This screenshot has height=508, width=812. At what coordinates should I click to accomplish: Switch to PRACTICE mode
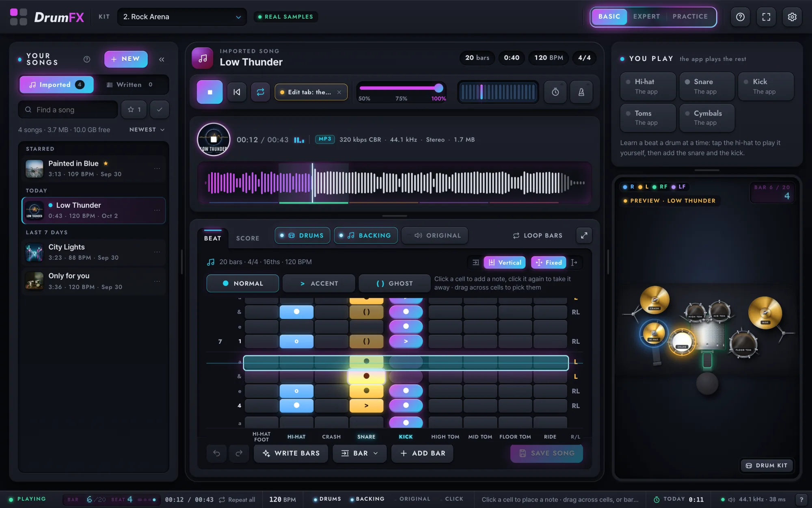point(690,17)
